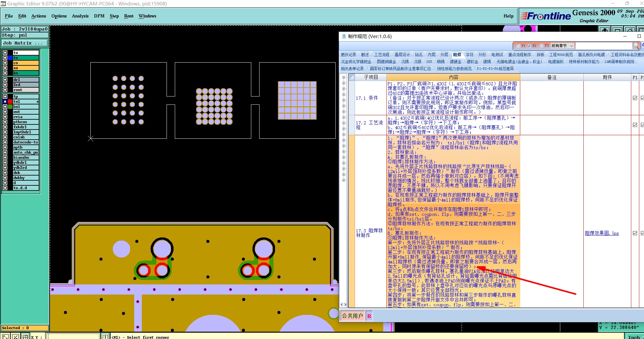Click the spec window search text field
This screenshot has width=644, height=339.
click(604, 46)
